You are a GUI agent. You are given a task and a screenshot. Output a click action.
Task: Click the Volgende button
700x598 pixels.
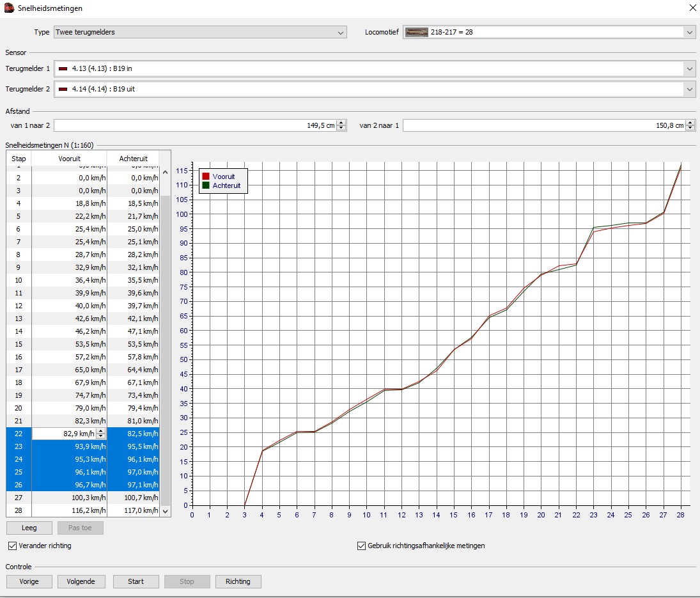click(x=81, y=581)
